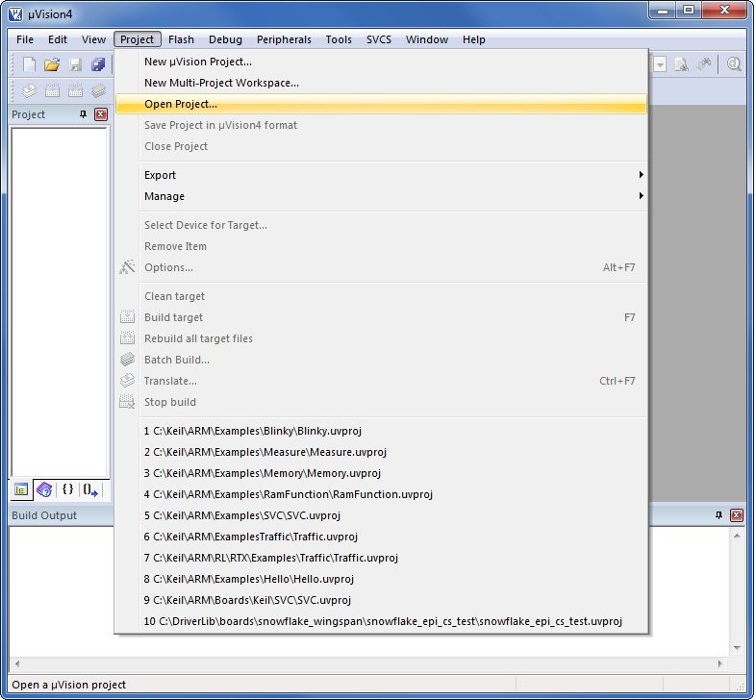756x700 pixels.
Task: Click the Rebuild all icon in menu
Action: click(x=127, y=337)
